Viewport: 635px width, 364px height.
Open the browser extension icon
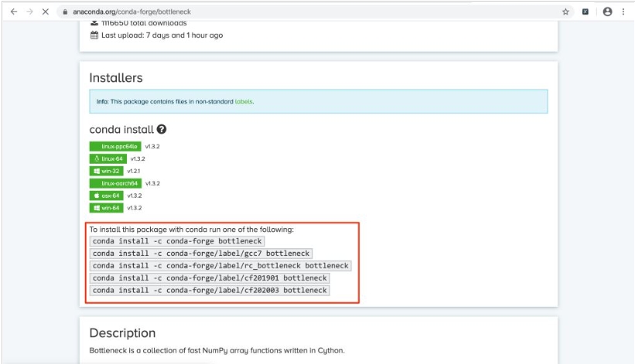pos(585,12)
